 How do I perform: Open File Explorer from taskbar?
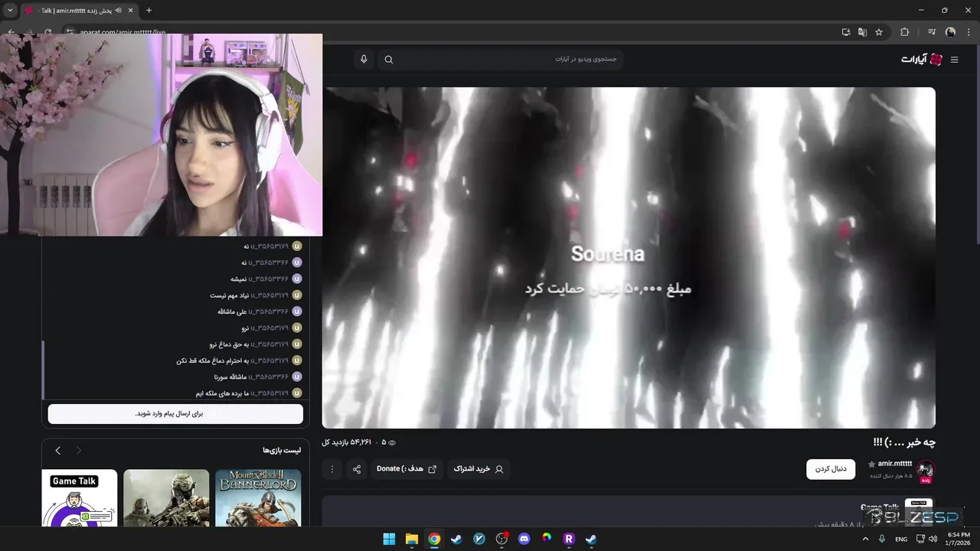(412, 539)
